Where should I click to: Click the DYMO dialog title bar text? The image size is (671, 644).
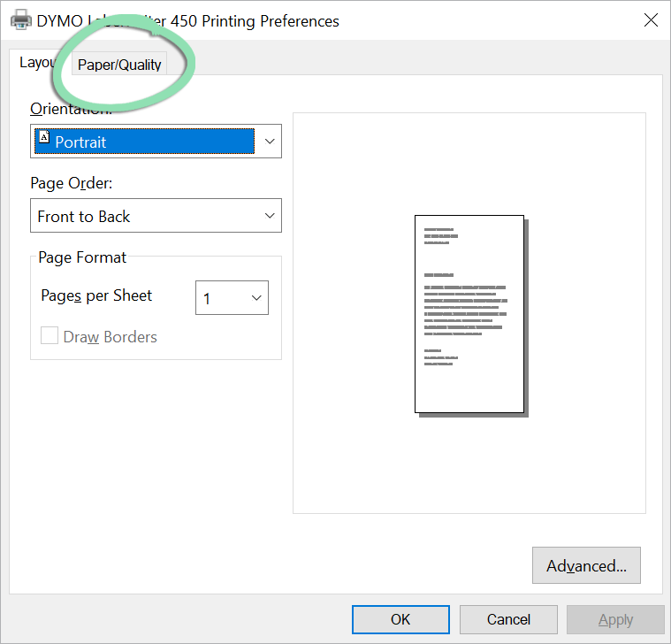pyautogui.click(x=187, y=20)
